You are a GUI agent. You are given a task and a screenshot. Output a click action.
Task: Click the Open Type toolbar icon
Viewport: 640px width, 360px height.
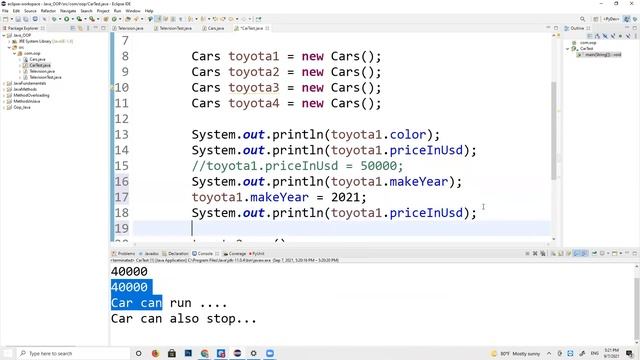point(128,19)
